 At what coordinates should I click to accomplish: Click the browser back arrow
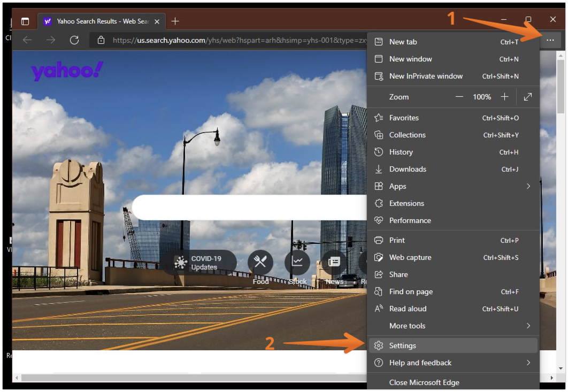coord(27,40)
